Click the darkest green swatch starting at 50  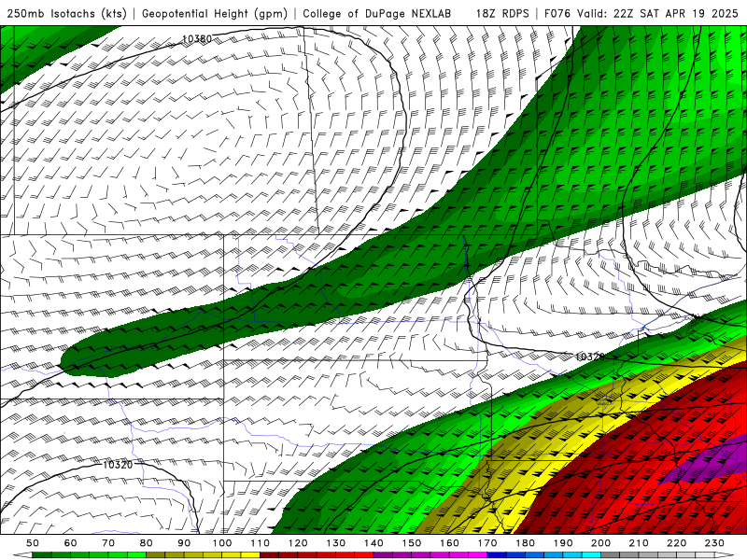[x=42, y=555]
